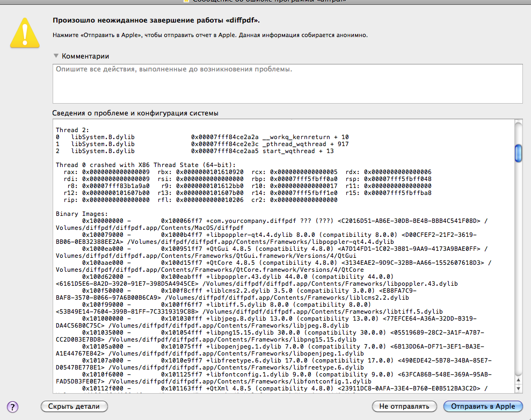Click the Комментарии label
This screenshot has height=420, width=531.
(85, 56)
